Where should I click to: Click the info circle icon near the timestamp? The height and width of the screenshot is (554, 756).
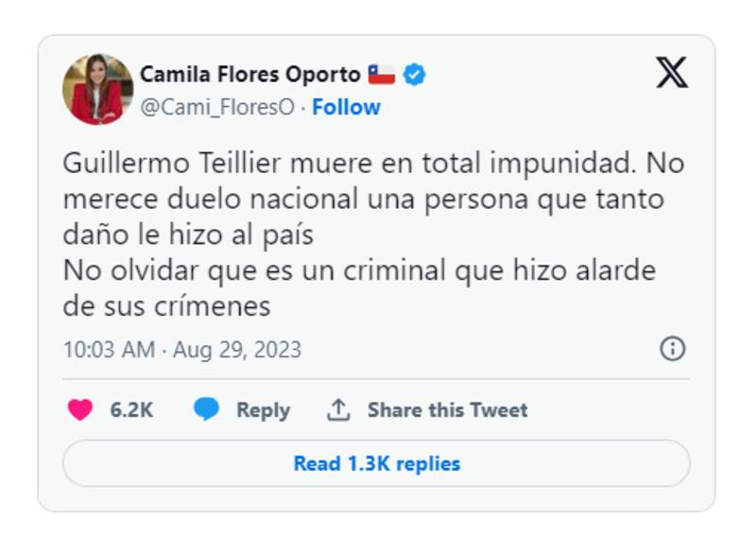pos(674,349)
